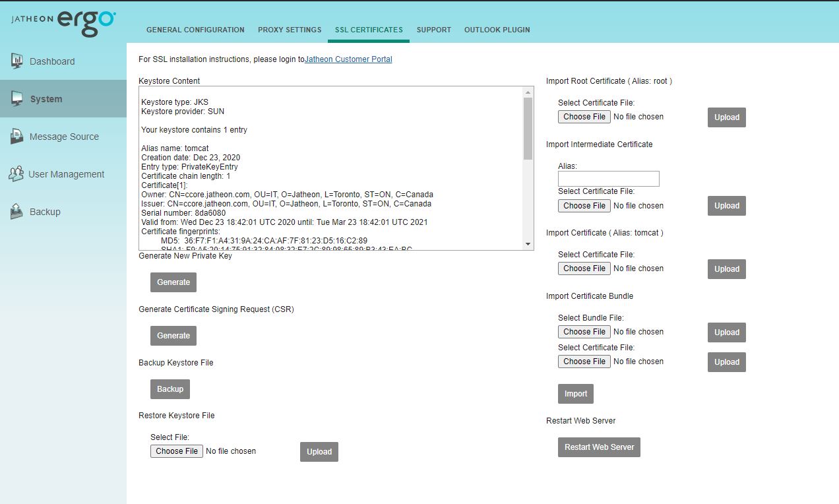This screenshot has height=504, width=839.
Task: Open General Configuration tab
Action: 195,30
